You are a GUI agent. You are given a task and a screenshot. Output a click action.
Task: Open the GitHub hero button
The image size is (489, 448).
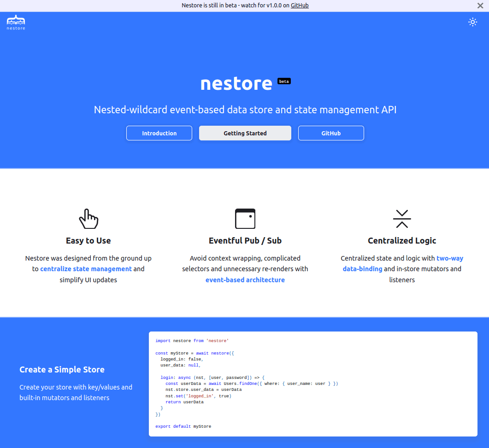point(331,133)
